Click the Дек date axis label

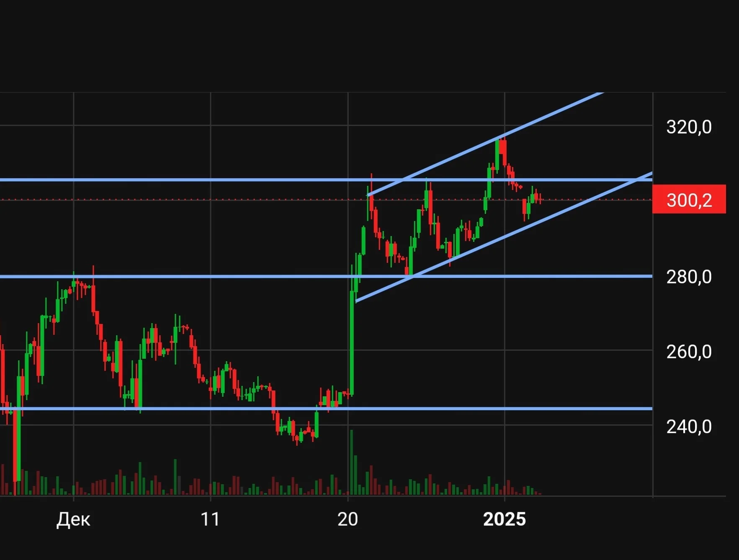(x=73, y=519)
